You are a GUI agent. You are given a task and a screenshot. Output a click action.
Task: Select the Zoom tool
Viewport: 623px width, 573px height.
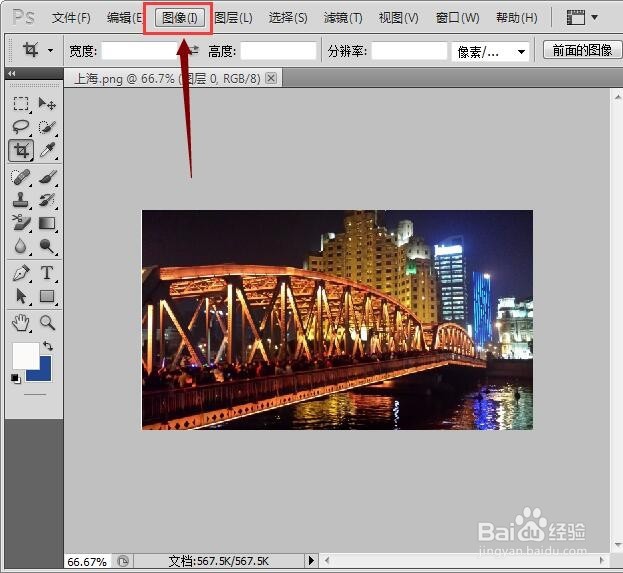[47, 323]
